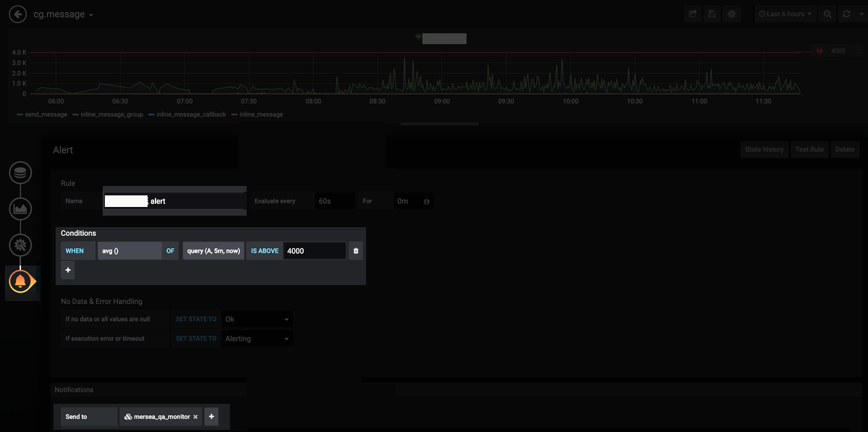Image resolution: width=868 pixels, height=432 pixels.
Task: Open panel General settings wrench icon
Action: [x=20, y=245]
